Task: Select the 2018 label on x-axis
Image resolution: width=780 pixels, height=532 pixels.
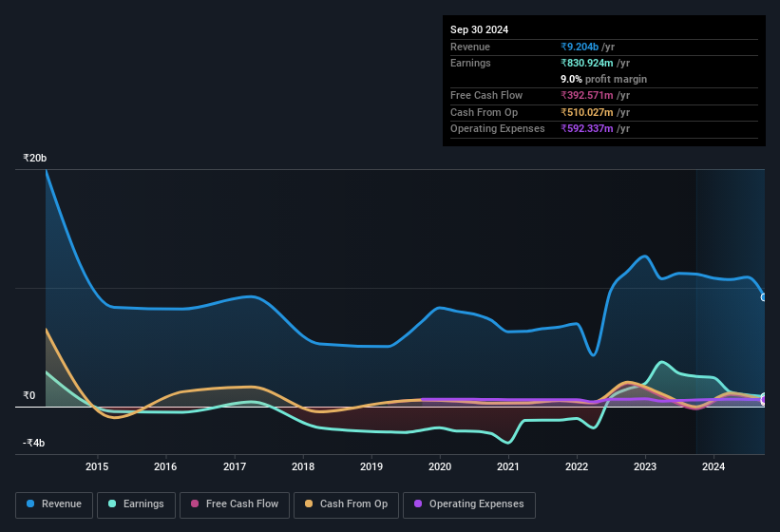Action: click(303, 466)
